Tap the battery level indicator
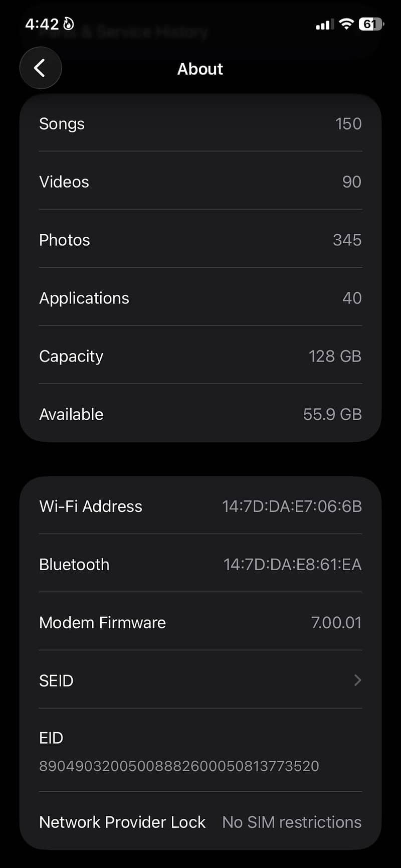401x868 pixels. click(371, 24)
